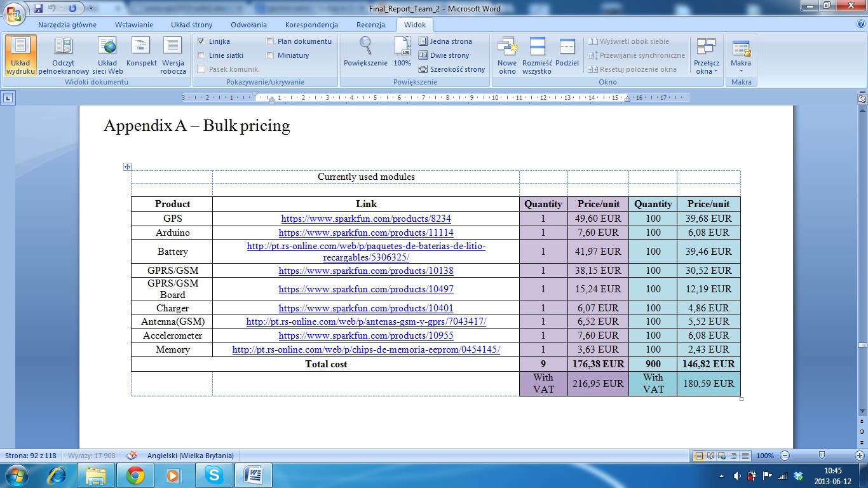The height and width of the screenshot is (488, 868).
Task: Click the zoom slider in status bar
Action: (822, 456)
